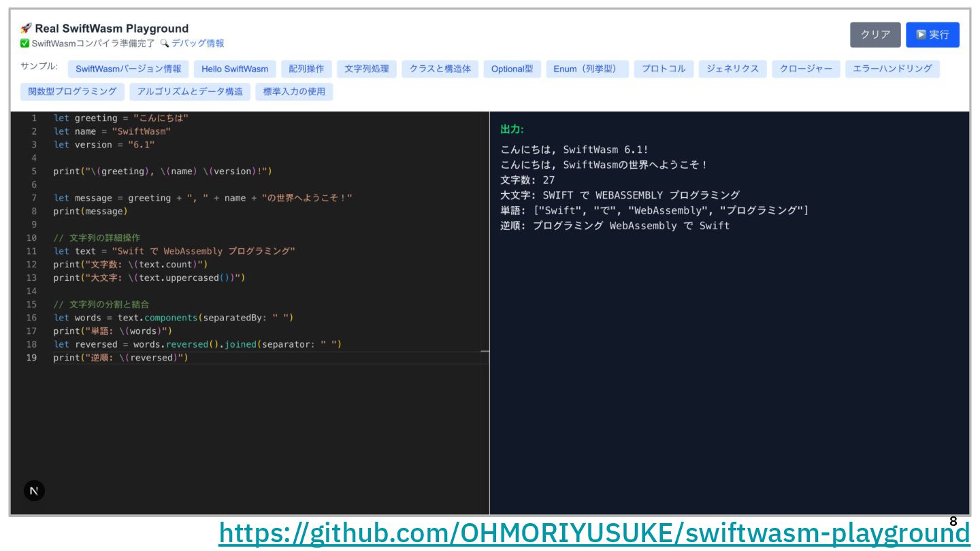Click output line 'こんにちは, SwiftWasm 6.1!'
Image resolution: width=980 pixels, height=551 pixels.
574,150
